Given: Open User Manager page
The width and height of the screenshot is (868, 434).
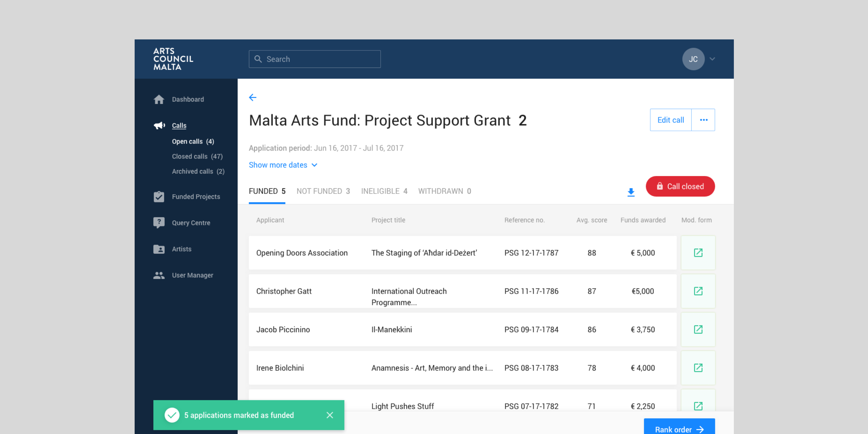Looking at the screenshot, I should point(192,275).
